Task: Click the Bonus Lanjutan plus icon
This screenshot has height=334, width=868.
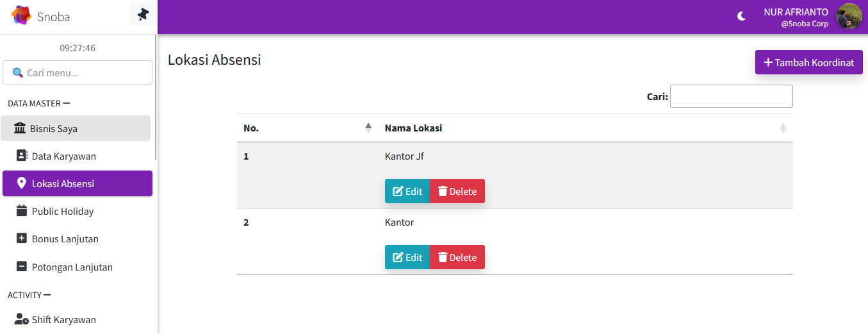Action: point(21,238)
